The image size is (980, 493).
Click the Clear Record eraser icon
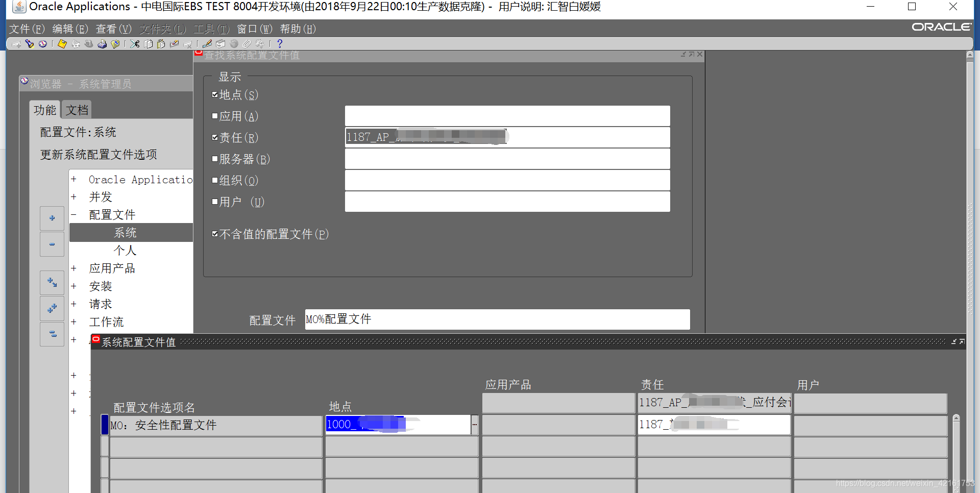174,44
